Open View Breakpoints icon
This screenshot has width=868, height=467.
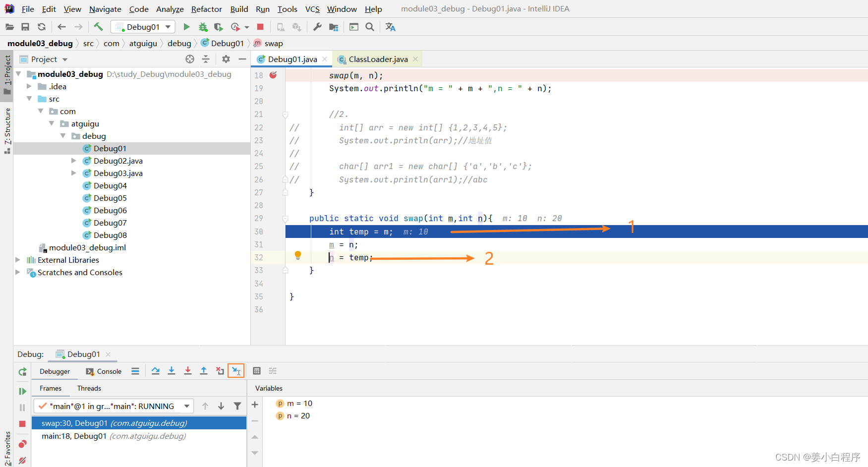click(x=22, y=444)
